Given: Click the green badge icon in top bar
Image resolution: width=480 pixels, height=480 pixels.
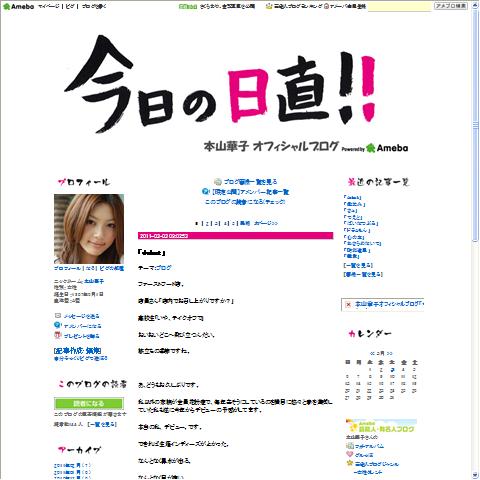Looking at the screenshot, I should 188,6.
